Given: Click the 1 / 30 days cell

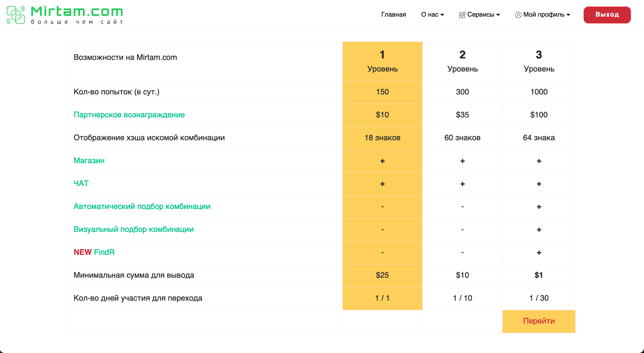Looking at the screenshot, I should (x=539, y=298).
